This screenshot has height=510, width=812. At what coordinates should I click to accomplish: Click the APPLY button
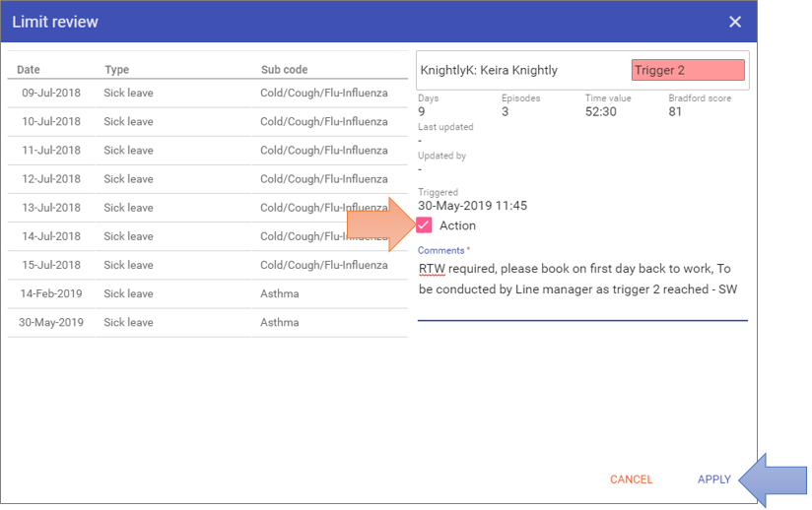coord(713,479)
